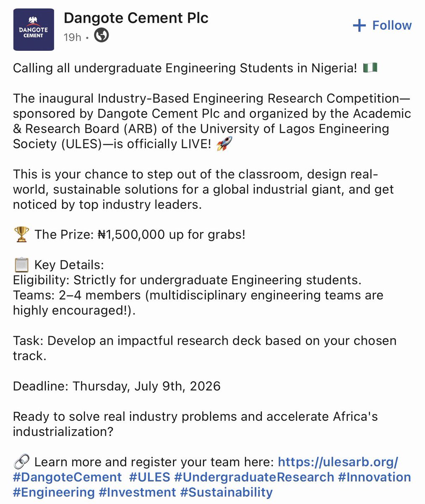Click the rocket emoji after LIVE
Image resolution: width=425 pixels, height=504 pixels.
click(224, 144)
